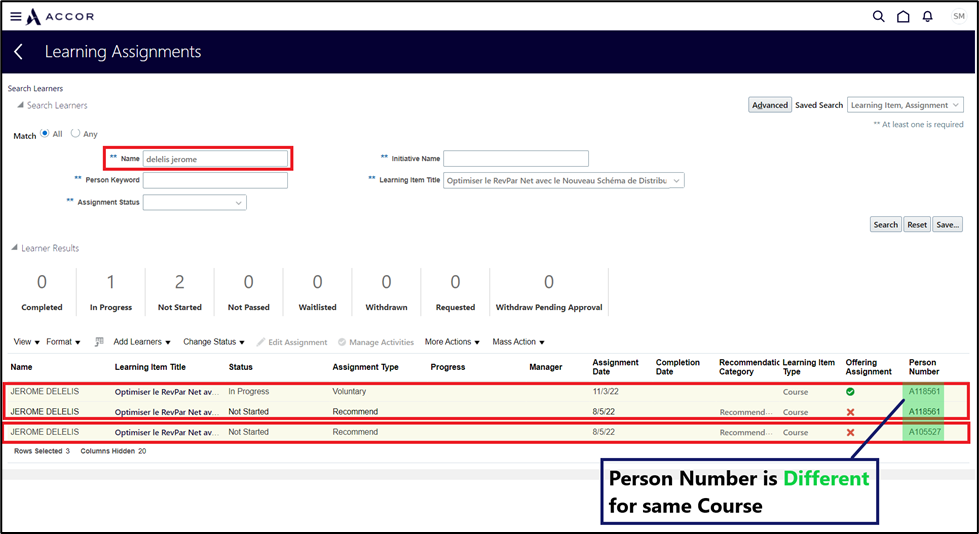Sort by the Completion Date column header
Screen dimensions: 979x534
(x=677, y=367)
